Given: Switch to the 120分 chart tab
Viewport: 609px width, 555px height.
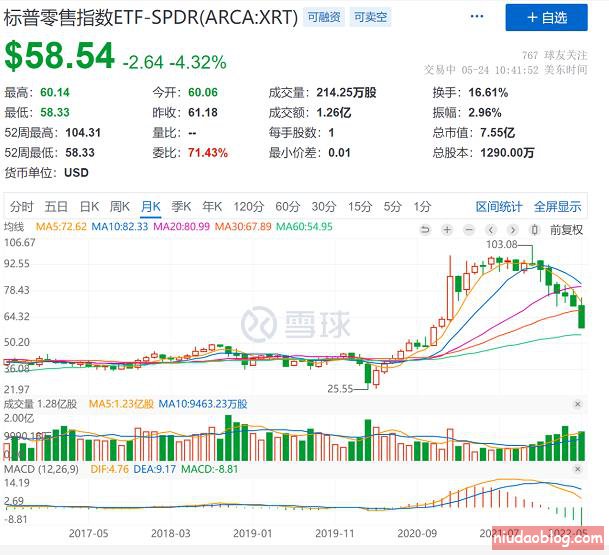Looking at the screenshot, I should coord(248,207).
